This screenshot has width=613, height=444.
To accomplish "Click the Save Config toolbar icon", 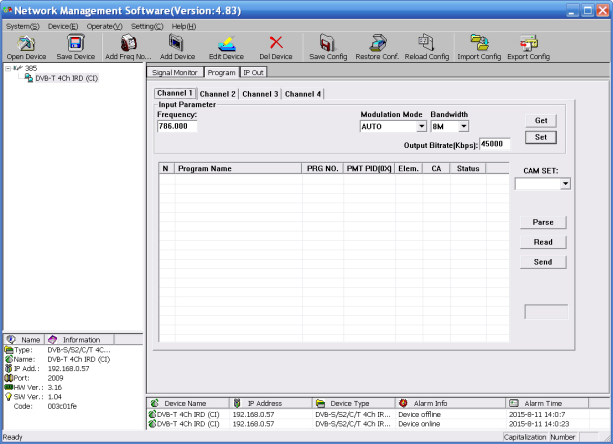I will click(x=329, y=43).
